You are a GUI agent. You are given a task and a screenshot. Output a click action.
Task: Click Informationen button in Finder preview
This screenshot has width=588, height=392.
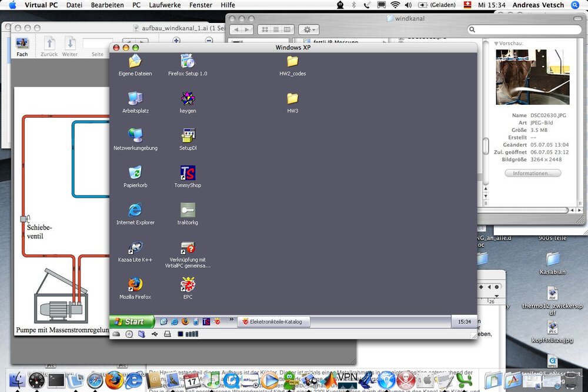point(533,173)
